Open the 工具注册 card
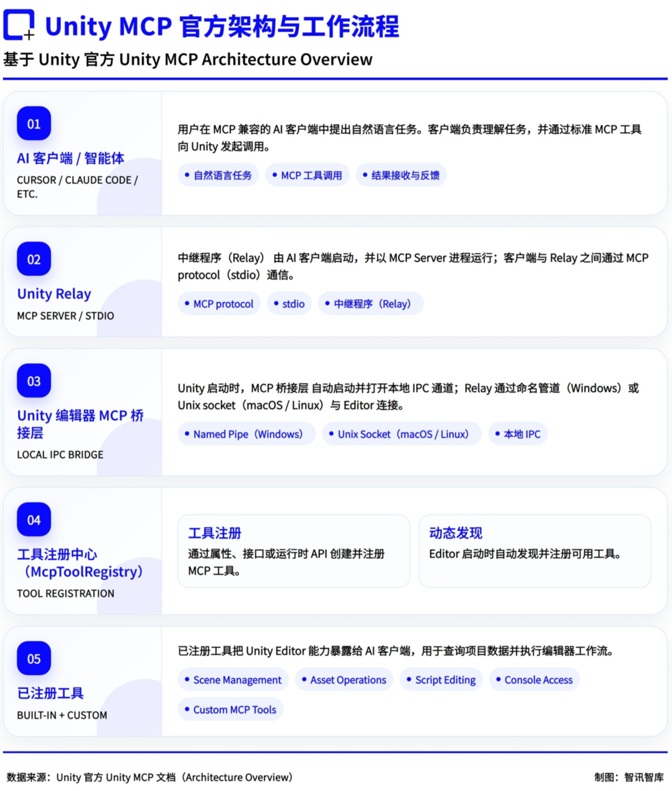The width and height of the screenshot is (672, 791). [x=294, y=551]
